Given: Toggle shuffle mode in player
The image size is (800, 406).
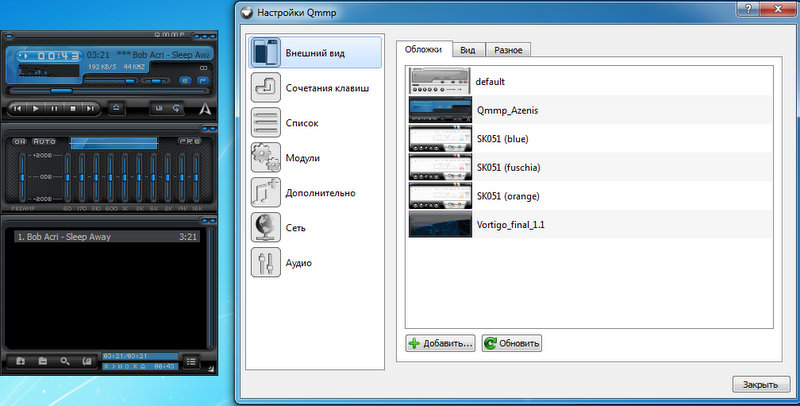Looking at the screenshot, I should click(159, 109).
